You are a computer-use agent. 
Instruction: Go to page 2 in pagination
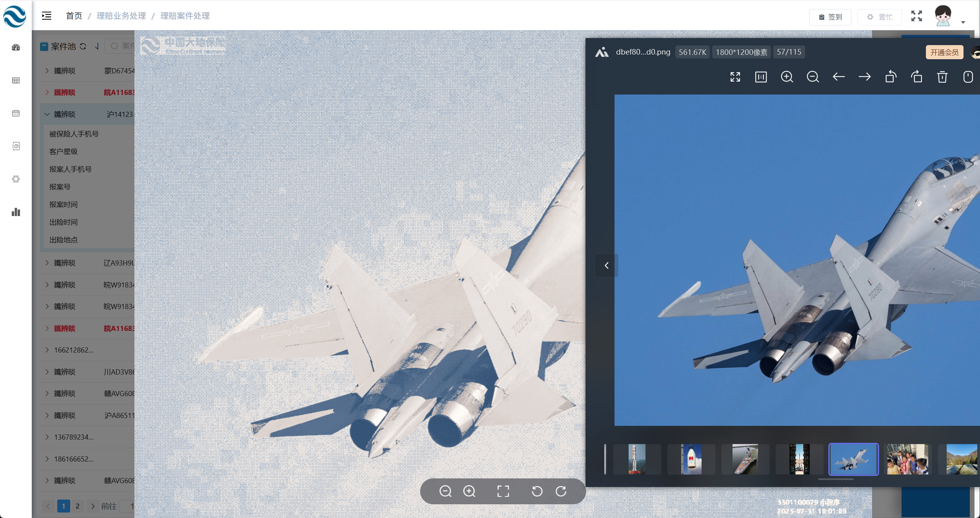(77, 506)
